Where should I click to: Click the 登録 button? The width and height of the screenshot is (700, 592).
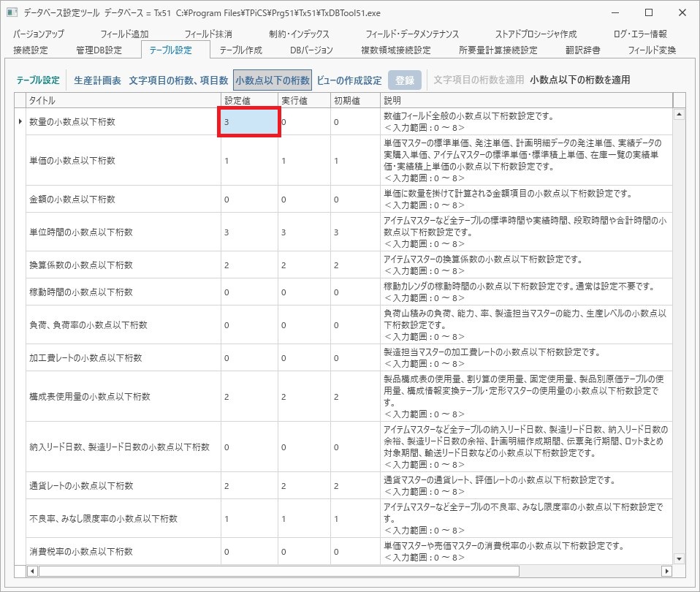pyautogui.click(x=405, y=80)
